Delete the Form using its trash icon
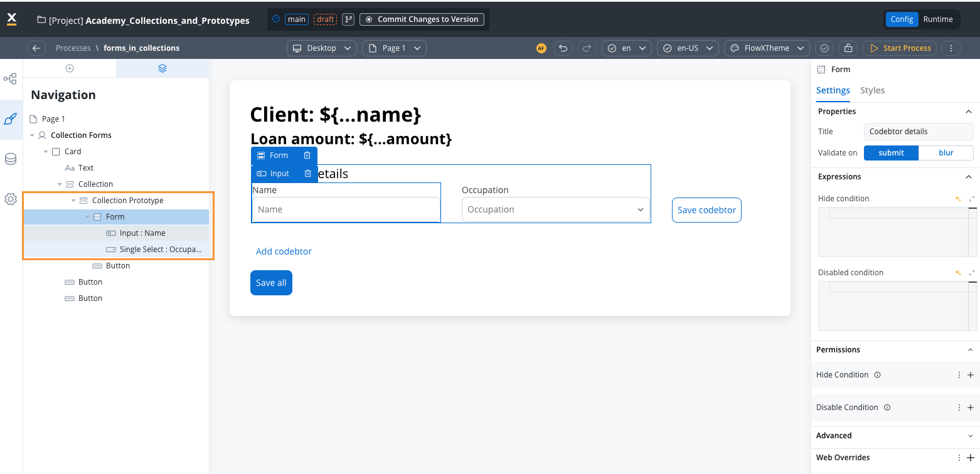 [x=307, y=155]
